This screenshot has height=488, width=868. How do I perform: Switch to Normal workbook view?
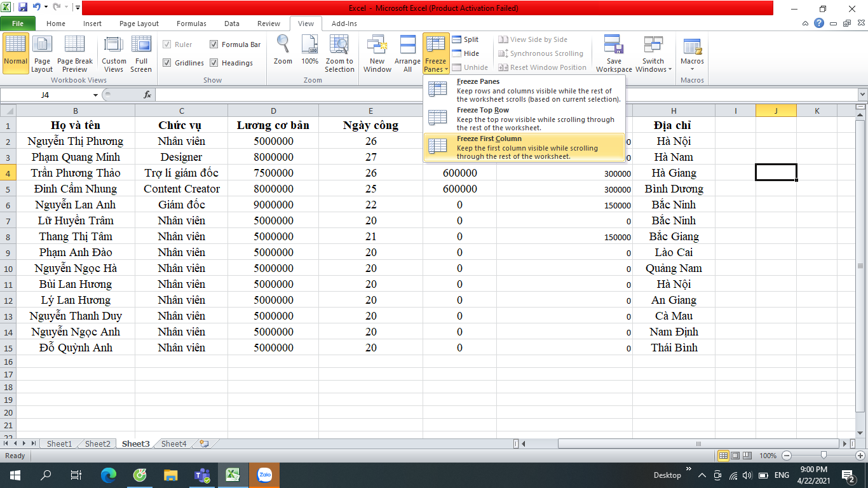pos(16,54)
